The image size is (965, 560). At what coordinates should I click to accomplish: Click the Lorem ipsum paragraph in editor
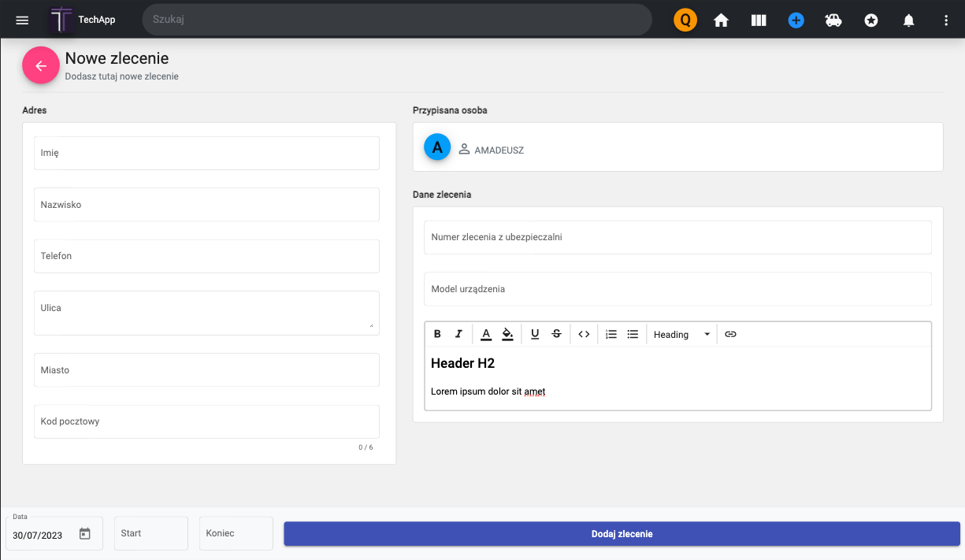[488, 391]
